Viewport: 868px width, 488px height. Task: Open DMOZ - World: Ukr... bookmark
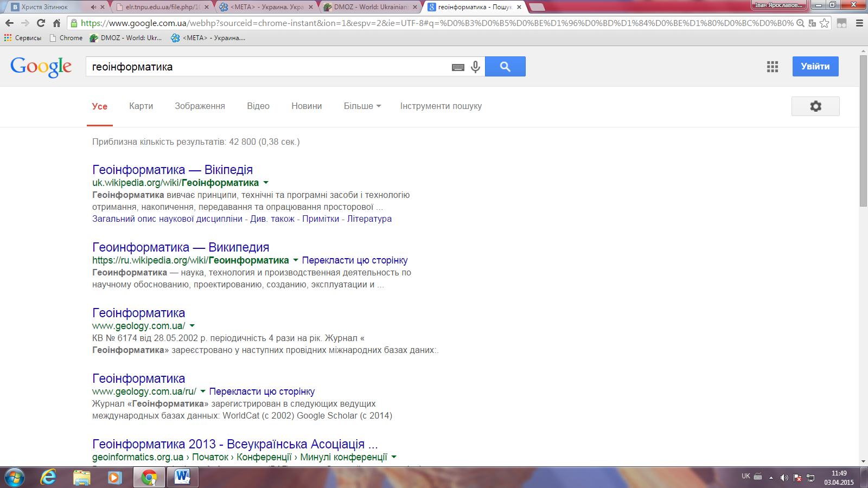pos(125,38)
